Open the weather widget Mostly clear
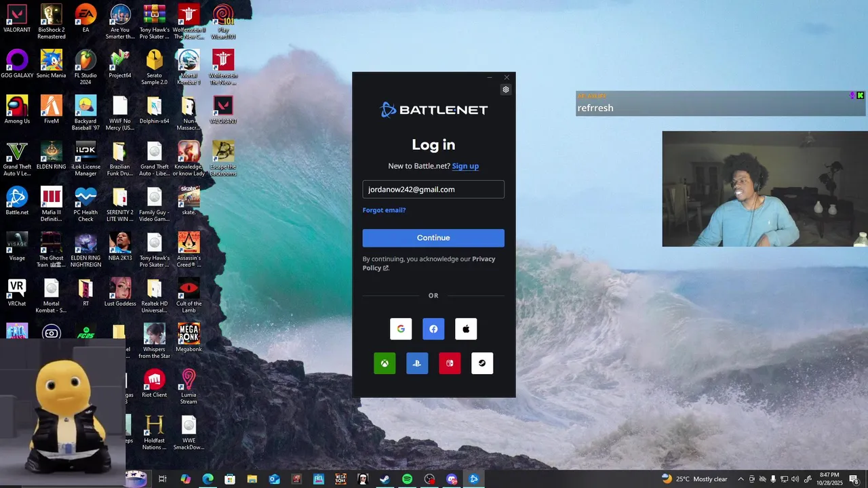Viewport: 868px width, 488px height. 694,479
